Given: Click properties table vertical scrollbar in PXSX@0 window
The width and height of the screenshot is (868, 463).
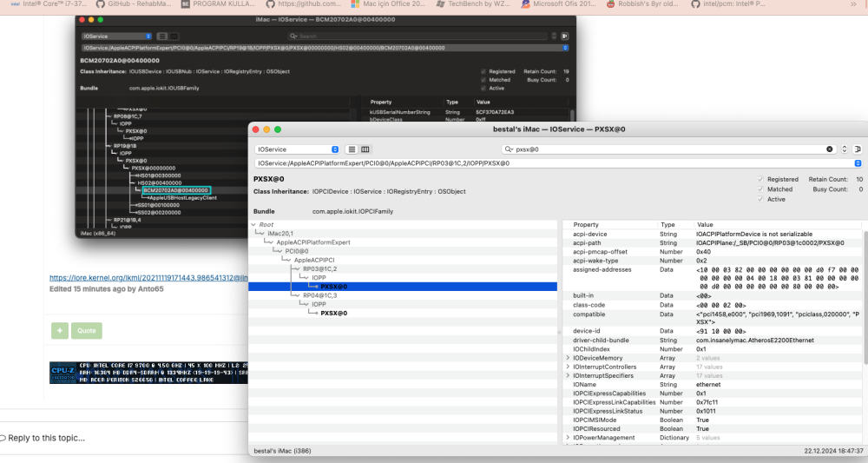Looking at the screenshot, I should coord(865,299).
